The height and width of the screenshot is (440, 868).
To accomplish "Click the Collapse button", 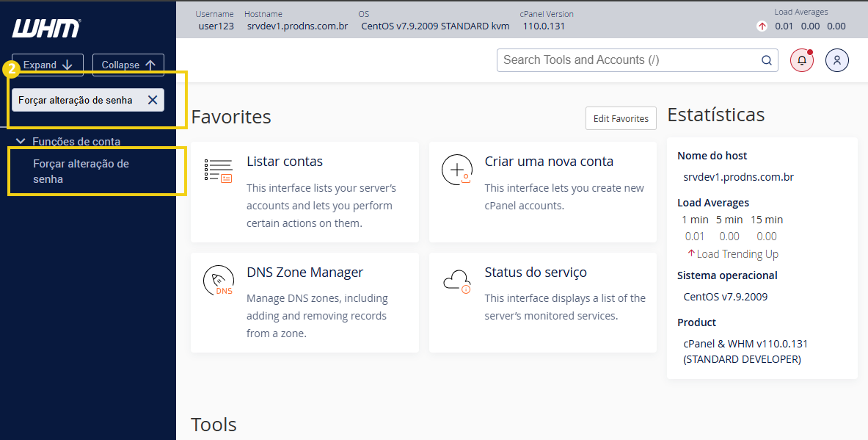I will [128, 65].
